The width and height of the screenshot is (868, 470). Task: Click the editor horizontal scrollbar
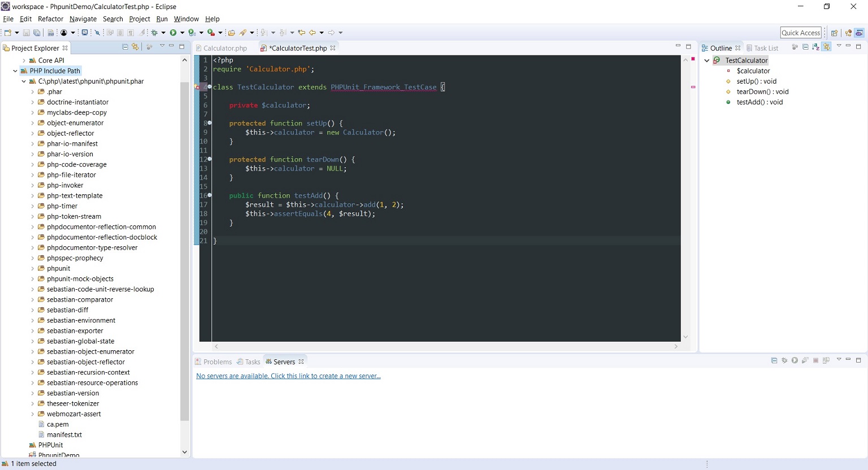[446, 346]
